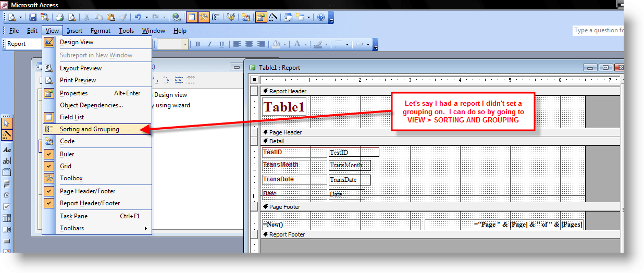The height and width of the screenshot is (273, 644).
Task: Click the Fill/Back Color paint bucket
Action: click(x=277, y=44)
